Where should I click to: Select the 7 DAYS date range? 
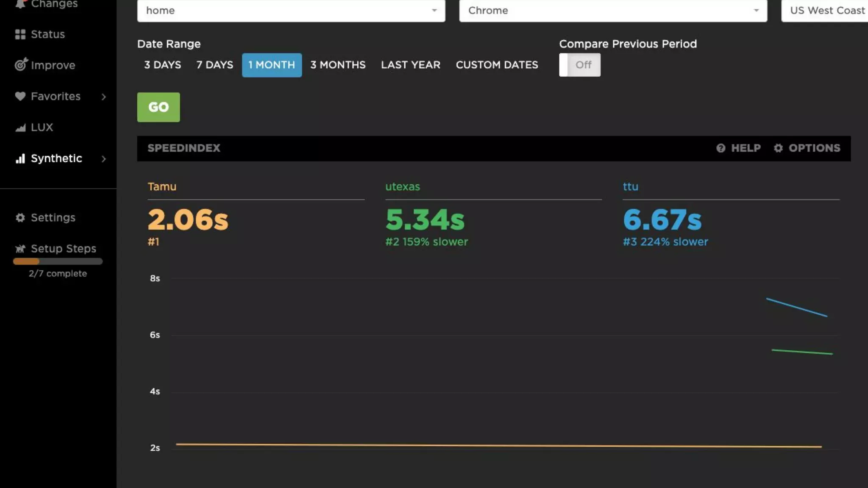pos(214,65)
